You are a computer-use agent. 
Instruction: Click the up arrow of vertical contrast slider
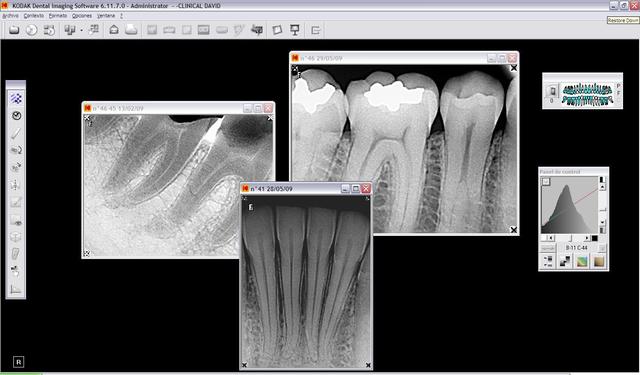602,187
